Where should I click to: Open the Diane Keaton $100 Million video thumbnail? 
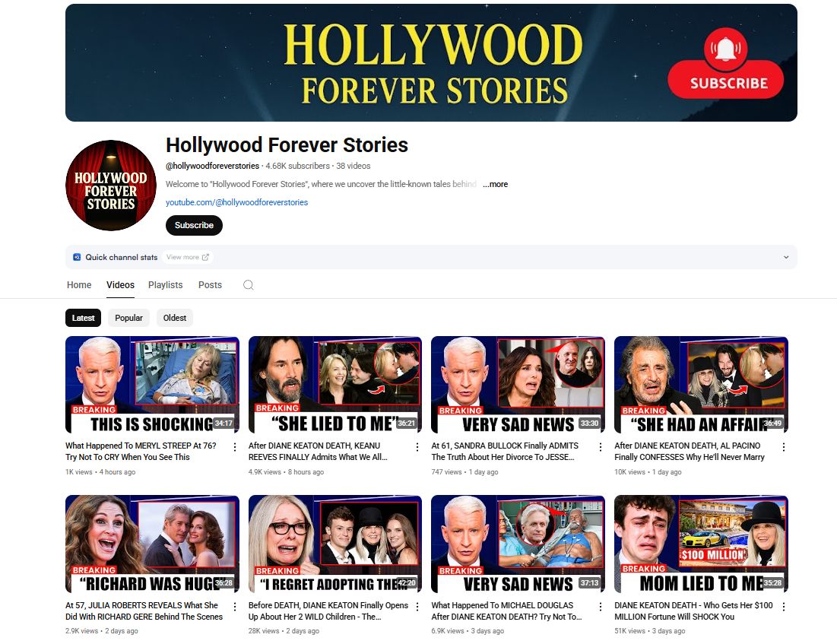tap(701, 544)
